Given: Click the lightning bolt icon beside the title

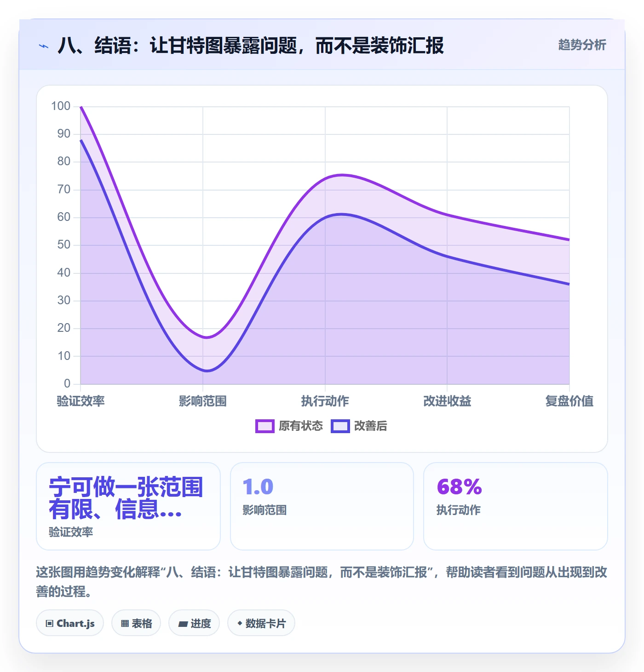Looking at the screenshot, I should point(44,46).
